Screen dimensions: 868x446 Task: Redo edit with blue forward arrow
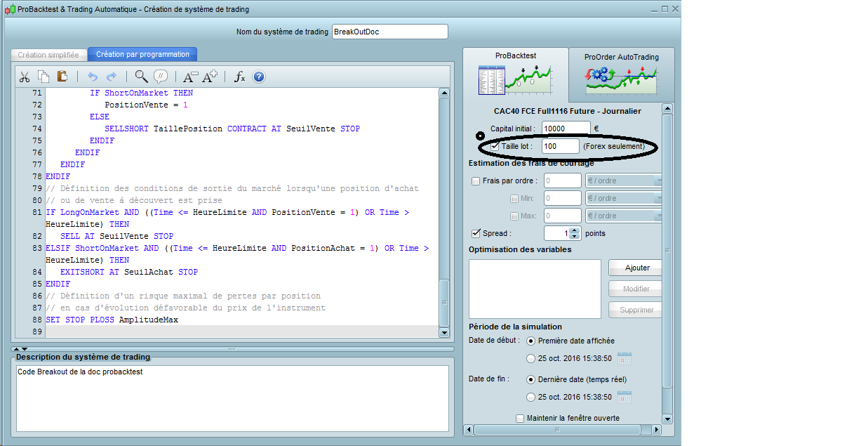pyautogui.click(x=112, y=77)
